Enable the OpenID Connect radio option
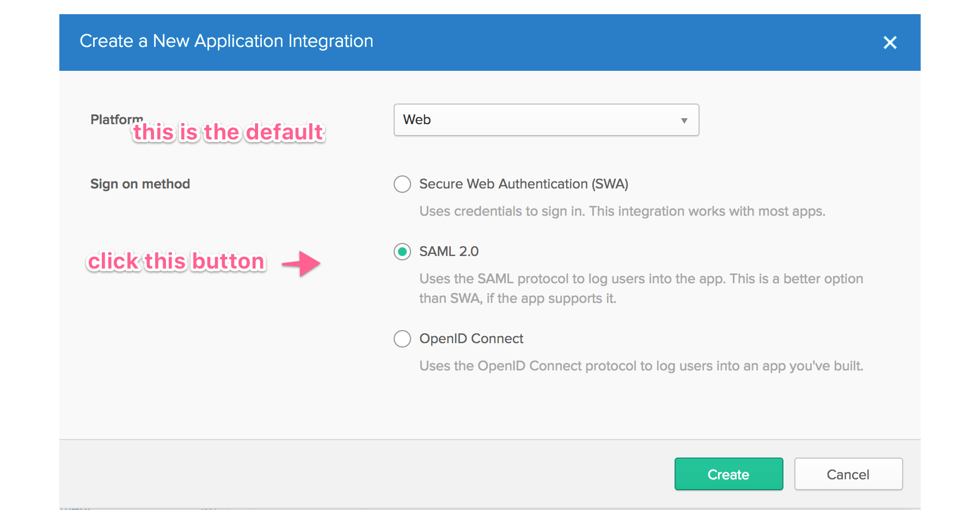The image size is (980, 524). pyautogui.click(x=402, y=339)
